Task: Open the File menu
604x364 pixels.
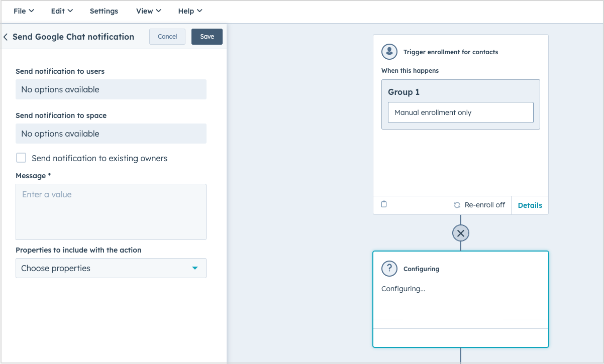Action: (x=24, y=11)
